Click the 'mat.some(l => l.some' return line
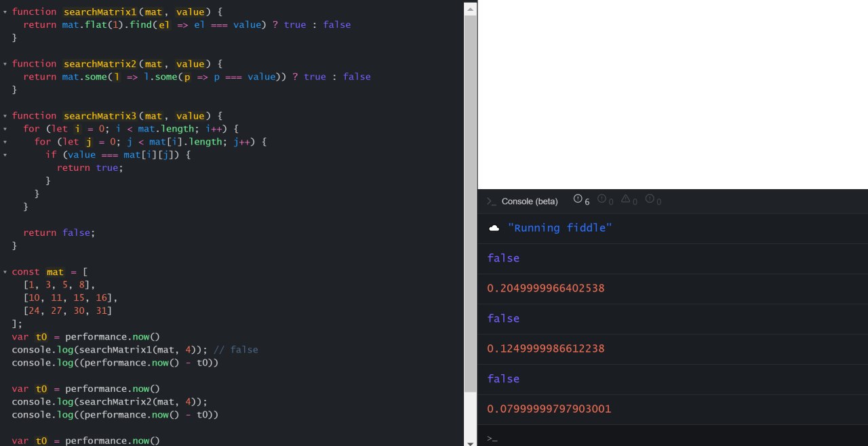Viewport: 868px width, 446px height. 197,77
